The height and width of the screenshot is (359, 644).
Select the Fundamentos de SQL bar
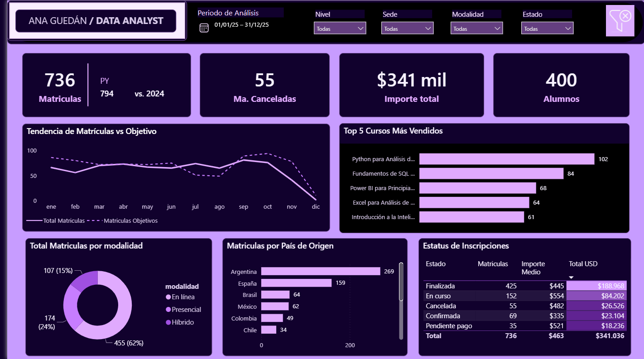491,173
